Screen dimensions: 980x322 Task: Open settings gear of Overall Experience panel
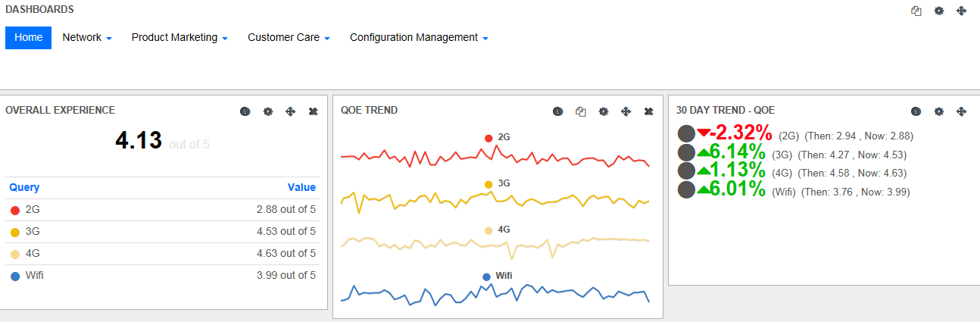pyautogui.click(x=267, y=111)
